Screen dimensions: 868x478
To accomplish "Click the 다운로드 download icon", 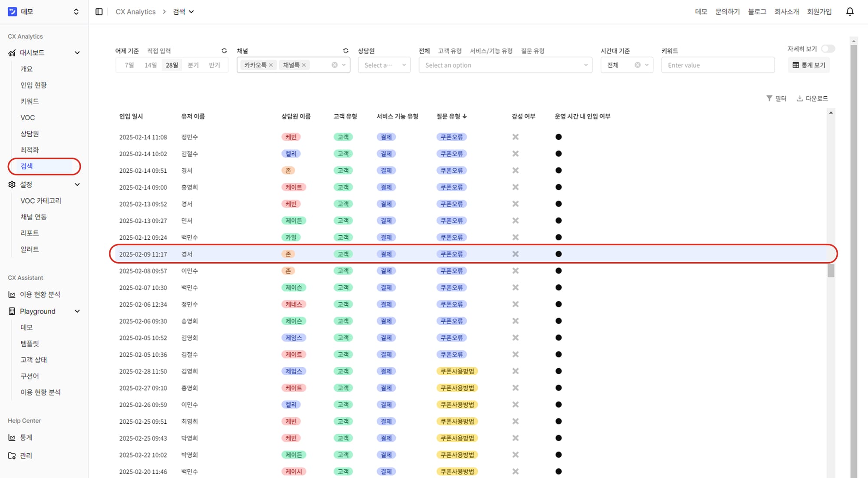I will pos(799,98).
